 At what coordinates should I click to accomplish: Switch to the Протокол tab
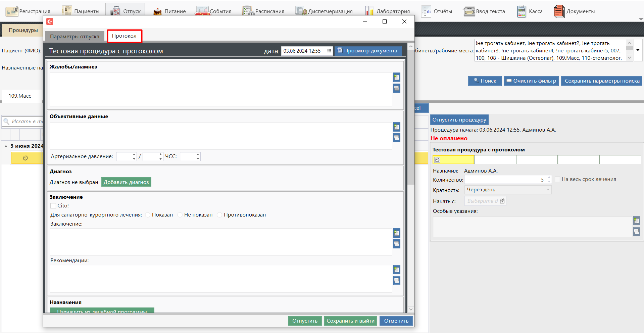(x=124, y=36)
